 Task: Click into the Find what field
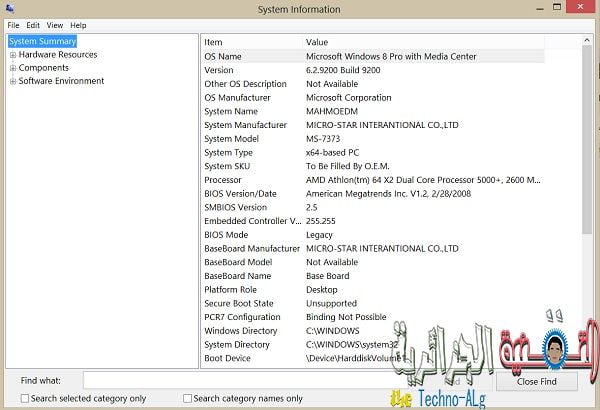245,381
